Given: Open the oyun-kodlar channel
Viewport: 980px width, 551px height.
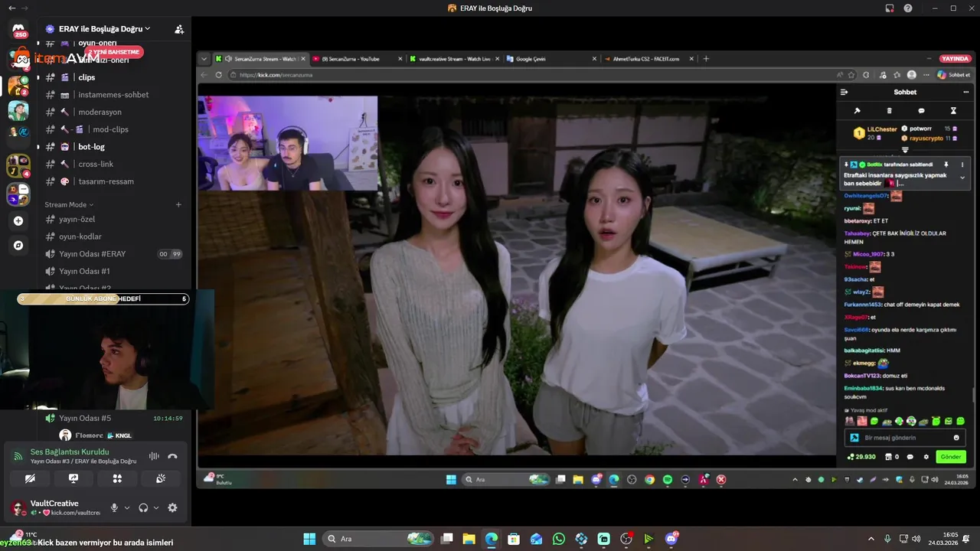Looking at the screenshot, I should click(80, 236).
